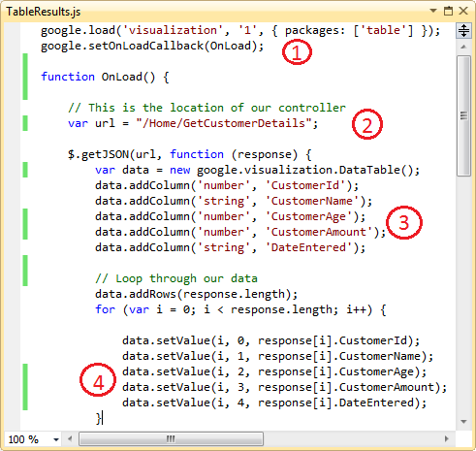Viewport: 476px width, 451px height.
Task: Click the addColumn 'CustomerName' line
Action: point(234,201)
